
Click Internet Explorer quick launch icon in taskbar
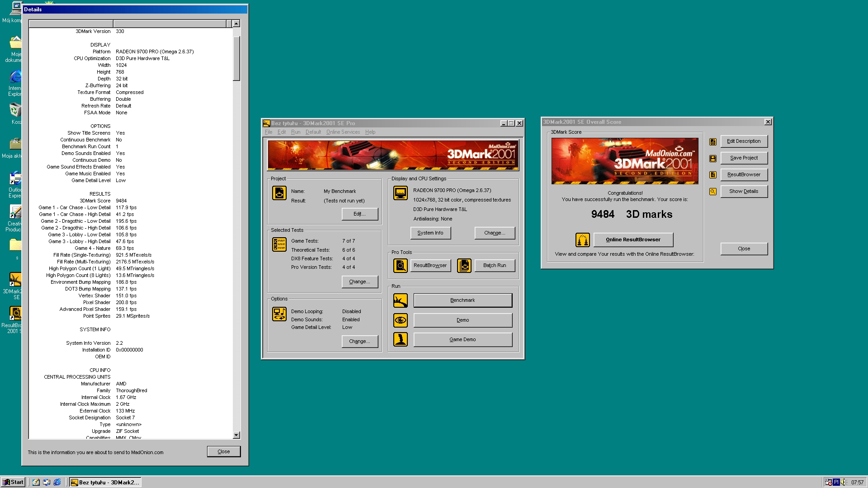tap(57, 482)
